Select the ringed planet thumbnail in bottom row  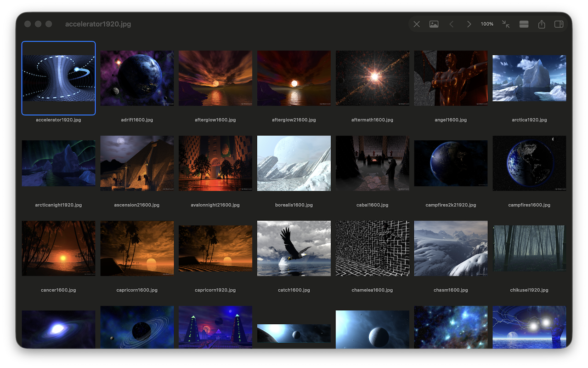137,327
